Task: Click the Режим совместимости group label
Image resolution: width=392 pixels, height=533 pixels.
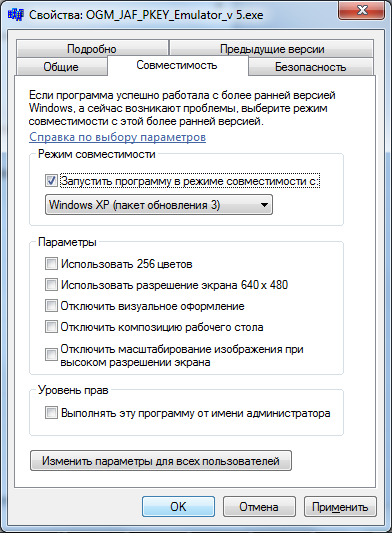Action: [97, 154]
